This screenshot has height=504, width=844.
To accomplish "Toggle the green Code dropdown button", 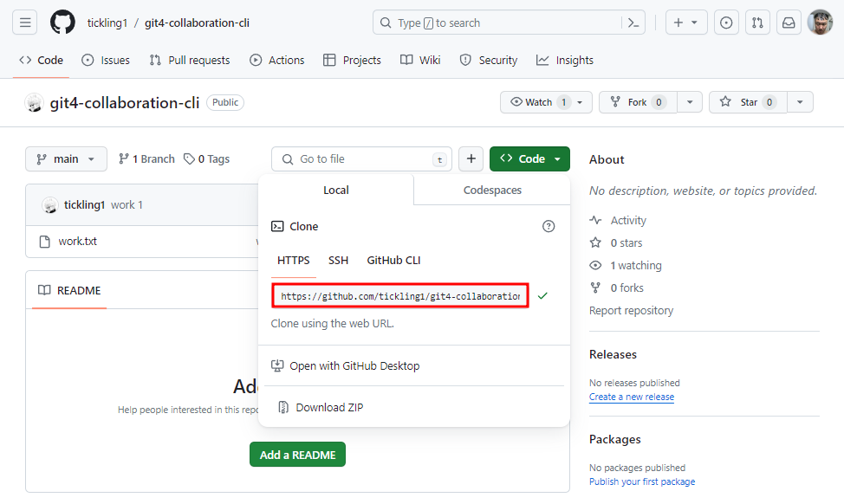I will click(529, 159).
